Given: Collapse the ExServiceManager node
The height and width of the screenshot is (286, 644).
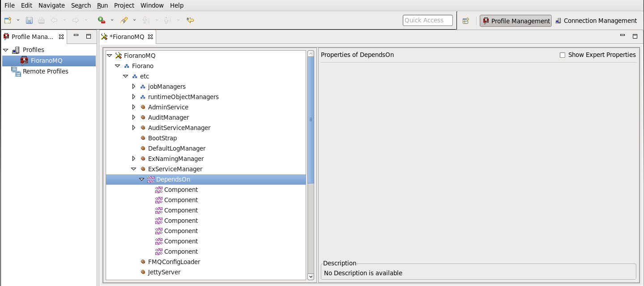Looking at the screenshot, I should [x=134, y=169].
